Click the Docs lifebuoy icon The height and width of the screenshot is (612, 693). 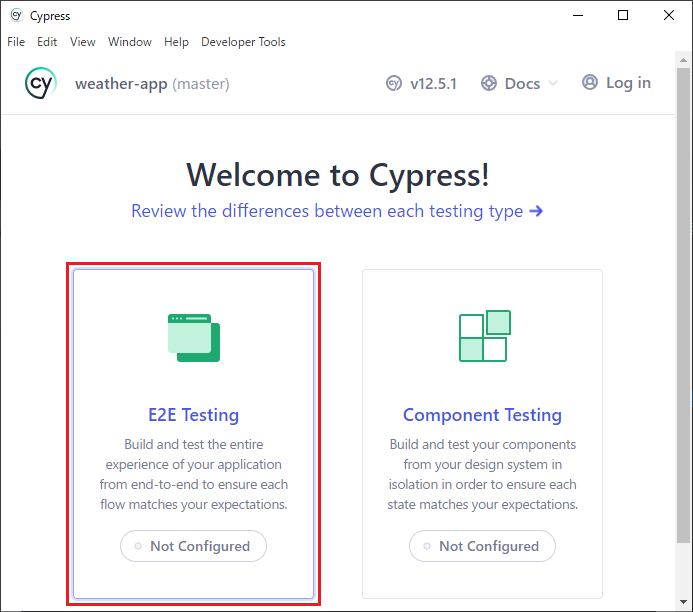[x=489, y=83]
